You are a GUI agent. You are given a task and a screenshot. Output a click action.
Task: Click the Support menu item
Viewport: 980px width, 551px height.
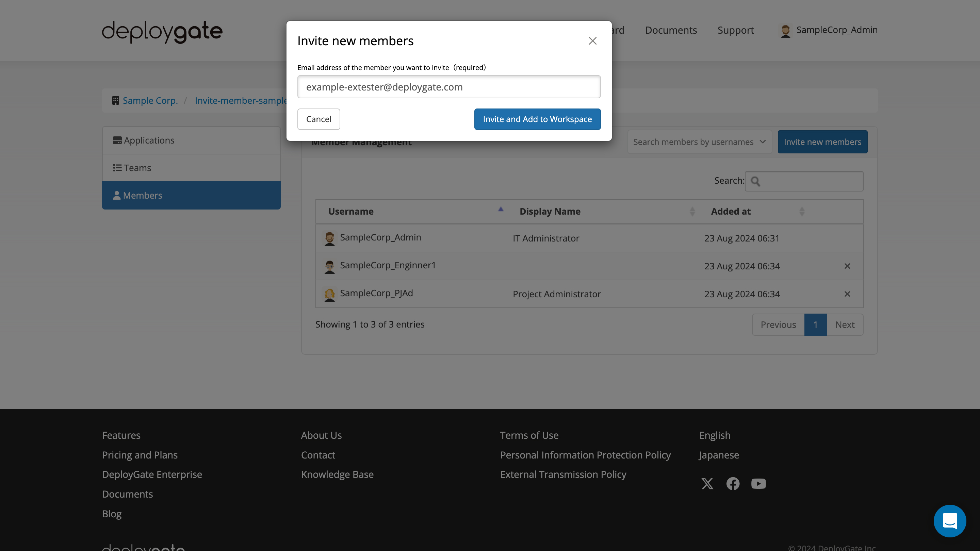tap(736, 30)
